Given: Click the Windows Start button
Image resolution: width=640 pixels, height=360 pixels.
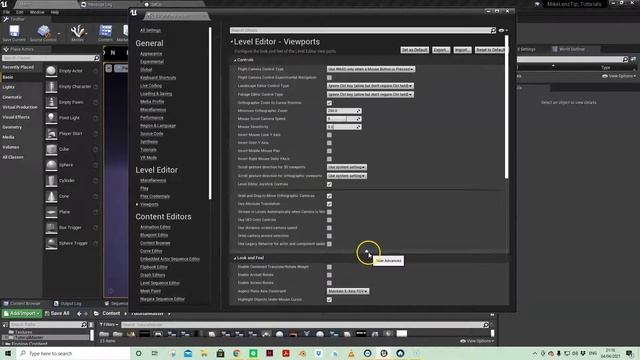Looking at the screenshot, I should (8, 353).
